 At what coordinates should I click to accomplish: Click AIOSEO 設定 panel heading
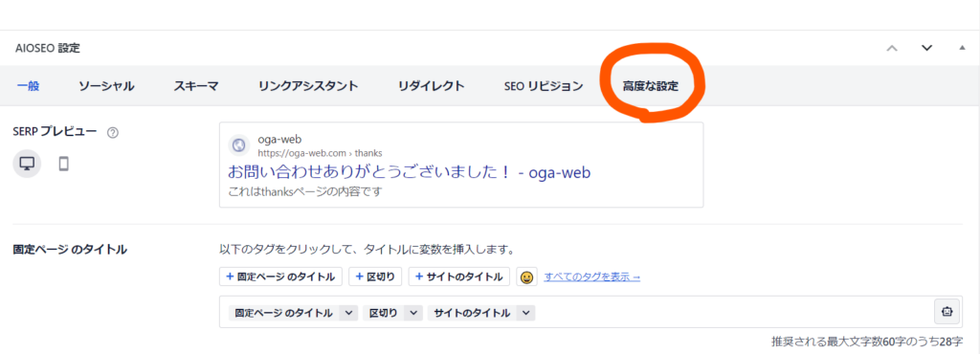pos(48,48)
